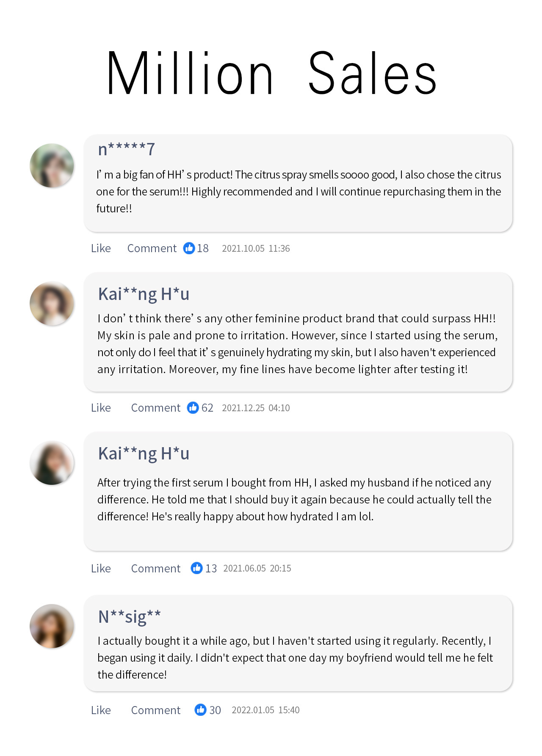Comment on the review dated 2021.12.25
The image size is (542, 756).
click(155, 408)
